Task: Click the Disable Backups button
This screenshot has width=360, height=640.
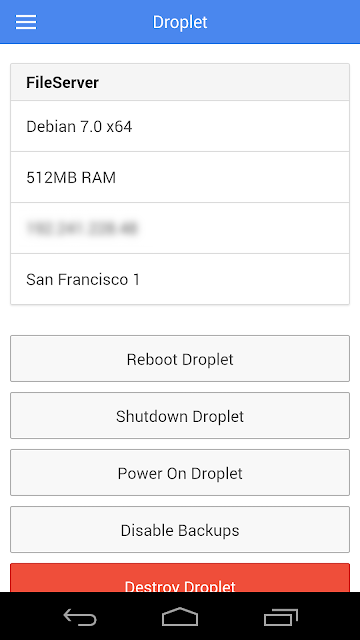Action: [x=180, y=530]
